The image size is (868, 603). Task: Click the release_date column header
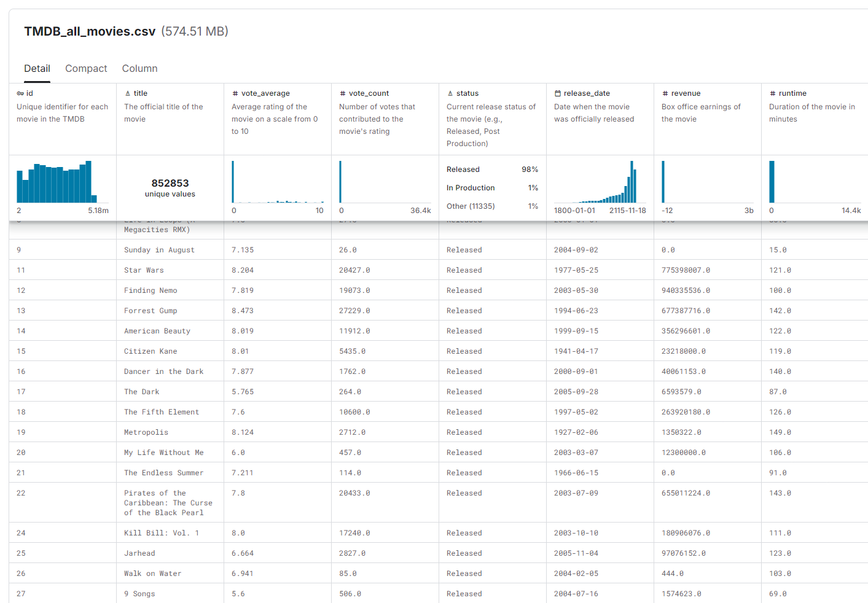[587, 93]
